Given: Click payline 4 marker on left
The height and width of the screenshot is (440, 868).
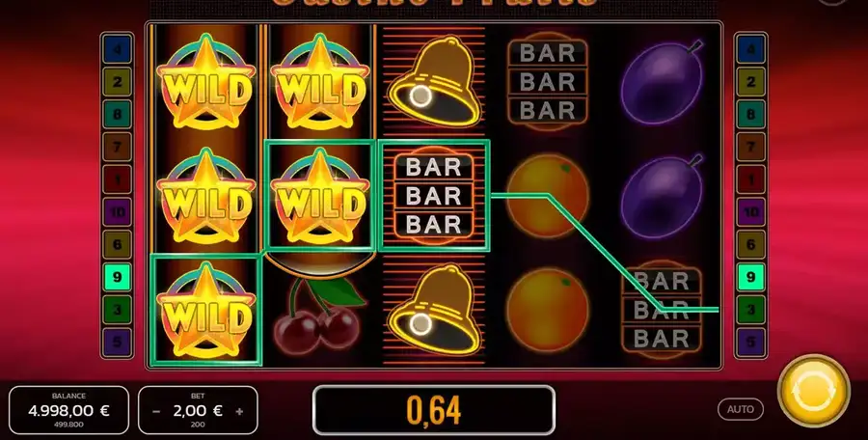Looking at the screenshot, I should [117, 50].
